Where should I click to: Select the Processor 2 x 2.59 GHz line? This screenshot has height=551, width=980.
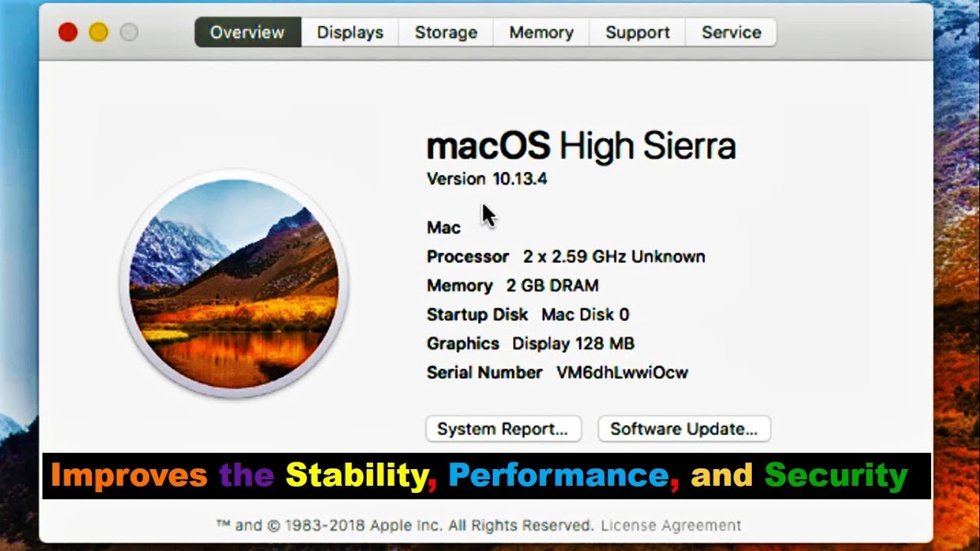566,256
